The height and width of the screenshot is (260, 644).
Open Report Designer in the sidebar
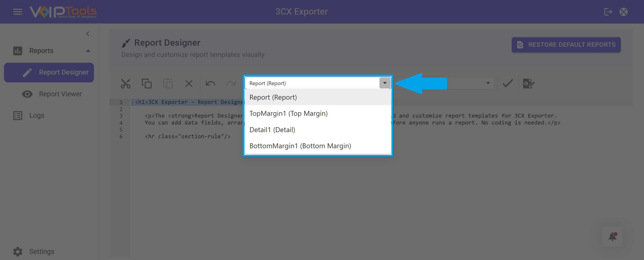(49, 73)
